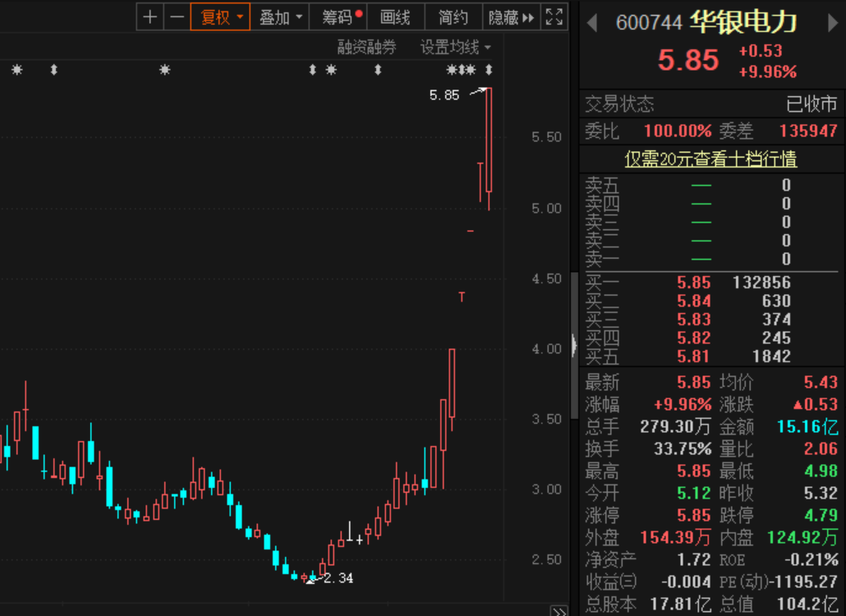
Task: Enter fullscreen chart view
Action: pos(554,16)
